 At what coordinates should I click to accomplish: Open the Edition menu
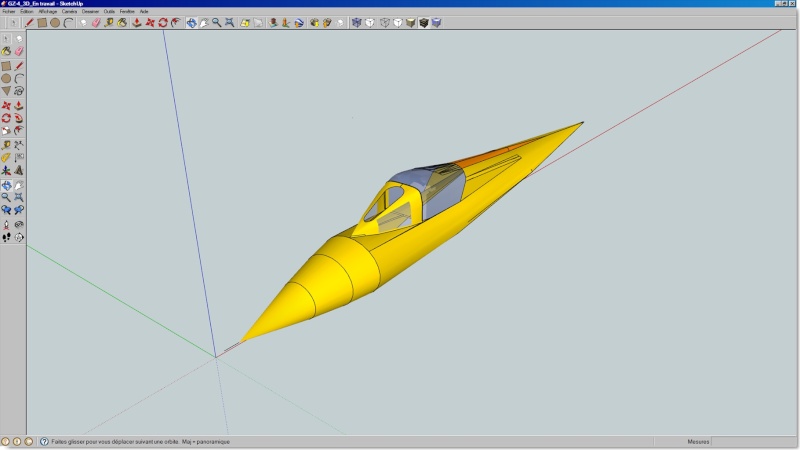click(x=27, y=11)
